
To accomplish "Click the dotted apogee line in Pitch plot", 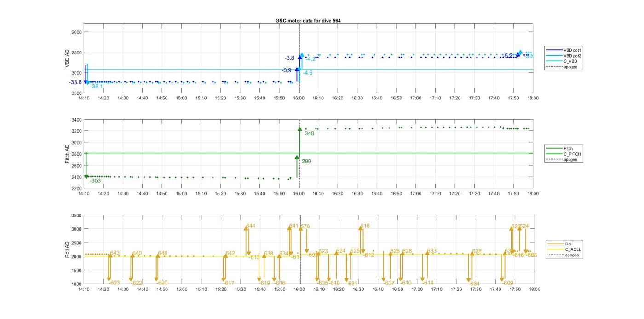I will pyautogui.click(x=300, y=154).
